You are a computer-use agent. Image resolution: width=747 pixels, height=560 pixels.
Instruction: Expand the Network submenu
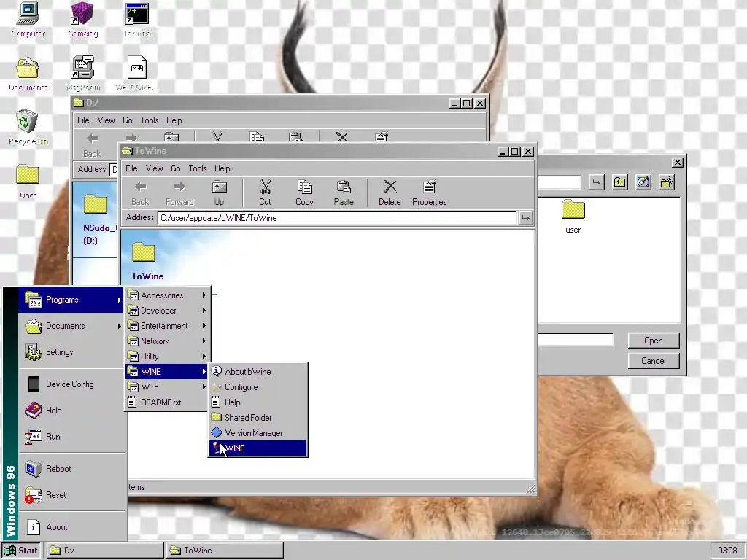167,341
